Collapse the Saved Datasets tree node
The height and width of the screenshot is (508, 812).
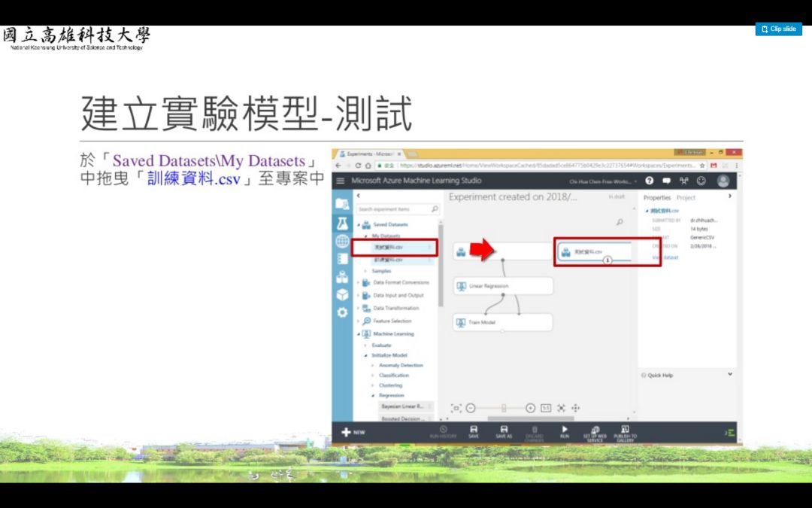tap(359, 225)
